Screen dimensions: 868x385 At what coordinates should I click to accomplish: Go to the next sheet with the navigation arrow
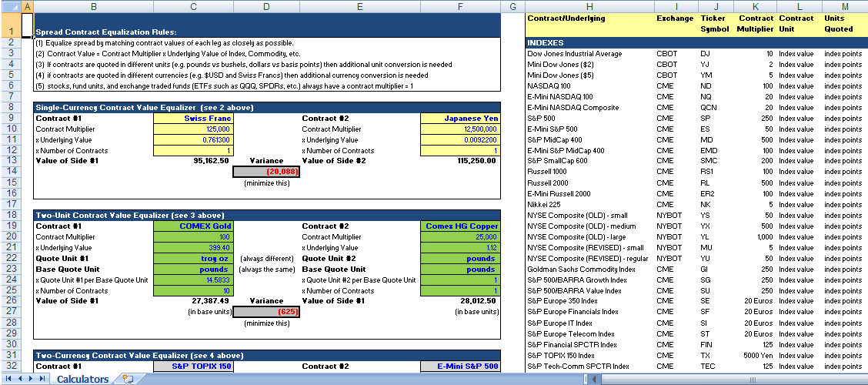click(31, 379)
